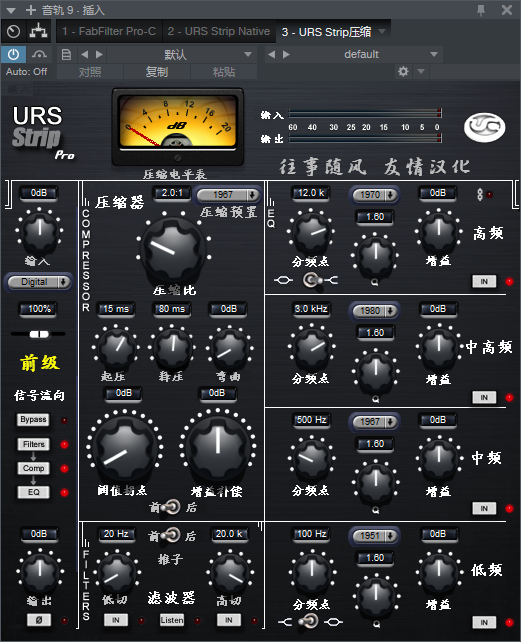Expand the 默认 preset dropdown

pyautogui.click(x=247, y=54)
